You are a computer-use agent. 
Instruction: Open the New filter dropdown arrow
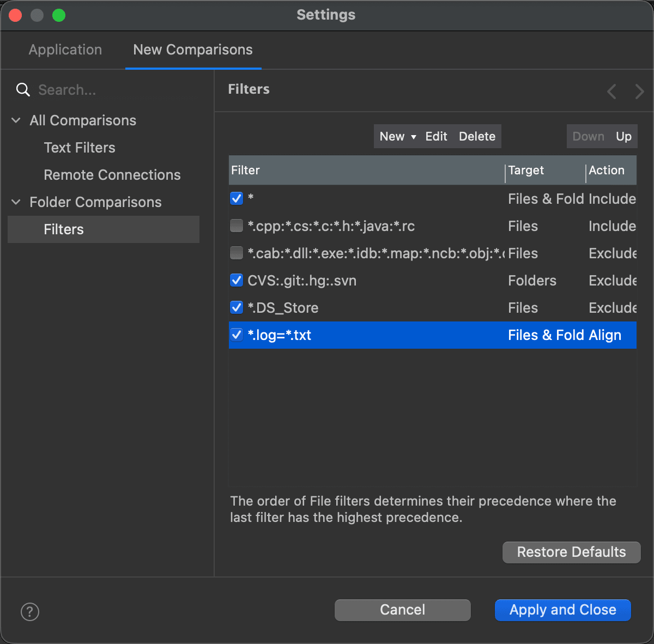(414, 137)
